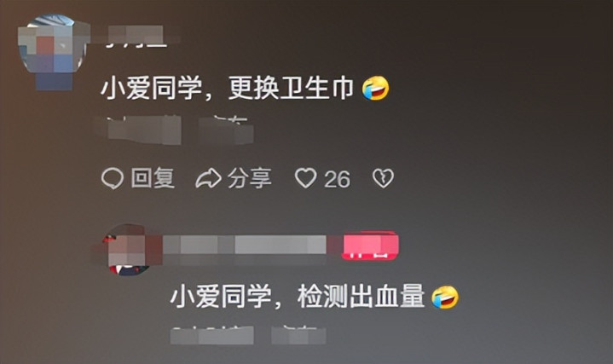The width and height of the screenshot is (613, 364).
Task: Click the speech bubble reply icon
Action: [113, 179]
